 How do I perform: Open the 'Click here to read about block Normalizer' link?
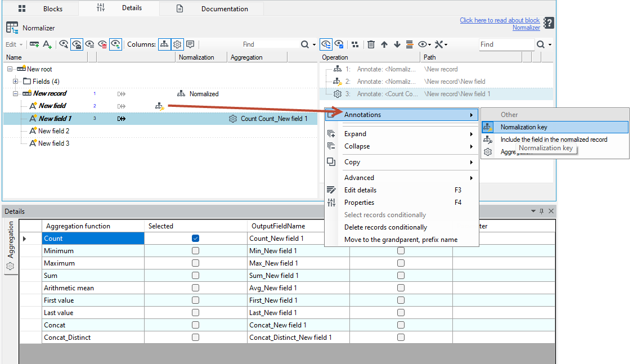click(x=500, y=24)
